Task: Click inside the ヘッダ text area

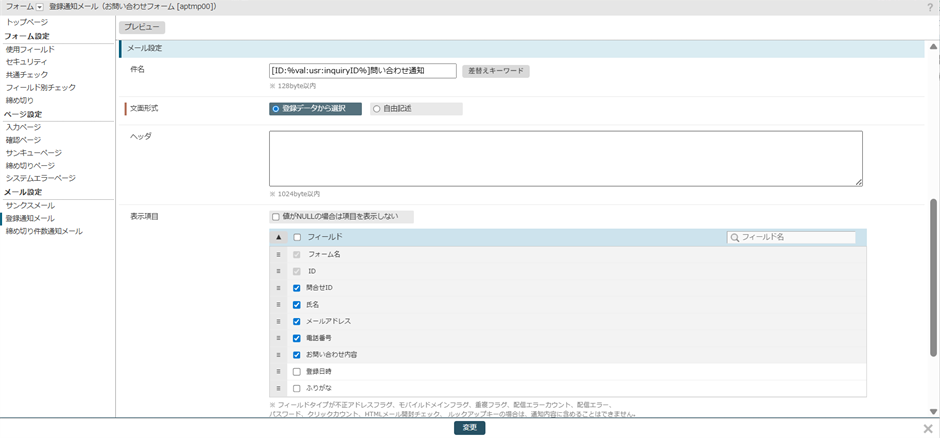Action: pyautogui.click(x=566, y=159)
